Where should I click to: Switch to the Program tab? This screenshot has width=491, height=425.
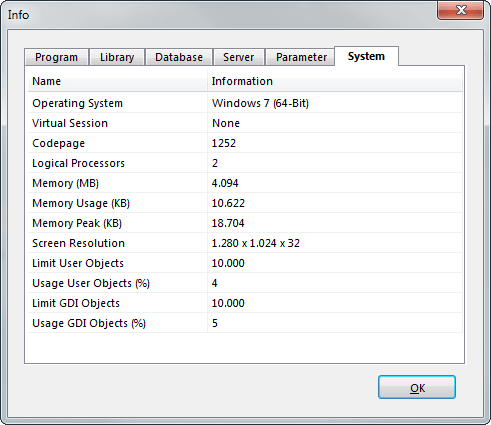(x=56, y=57)
